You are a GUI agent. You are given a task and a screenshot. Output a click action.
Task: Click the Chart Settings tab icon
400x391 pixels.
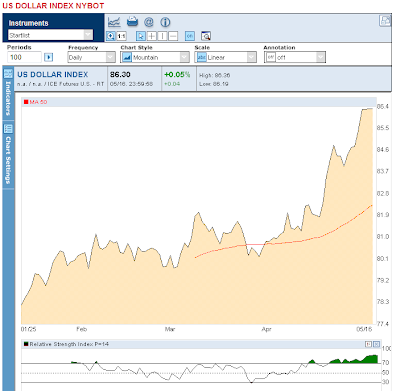[x=8, y=128]
